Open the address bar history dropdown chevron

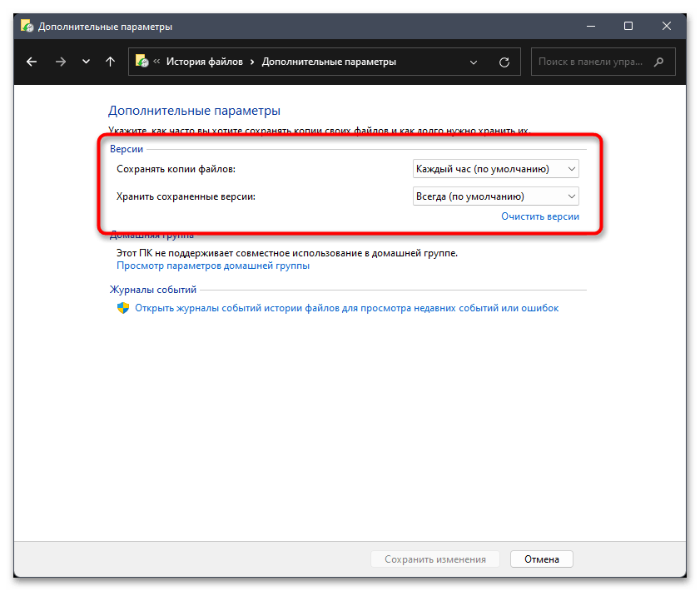tap(474, 62)
